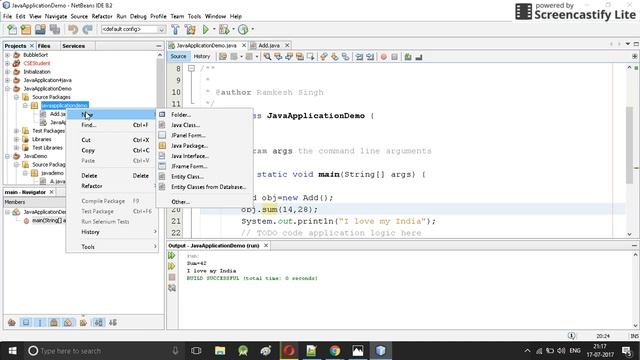Click the New Project toolbar icon
This screenshot has height=360, width=640.
coord(26,29)
